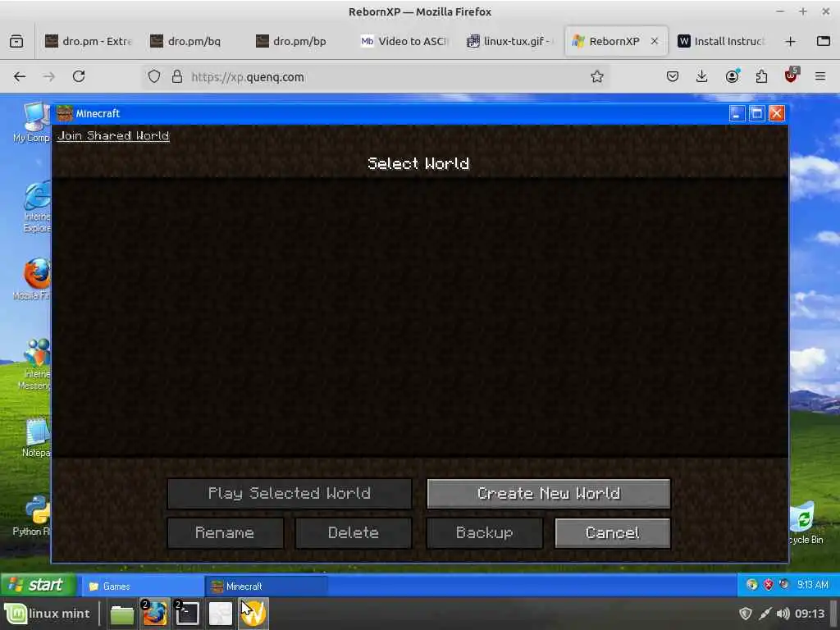Click terminal icon in Mint panel
This screenshot has height=630, width=840.
pos(188,614)
